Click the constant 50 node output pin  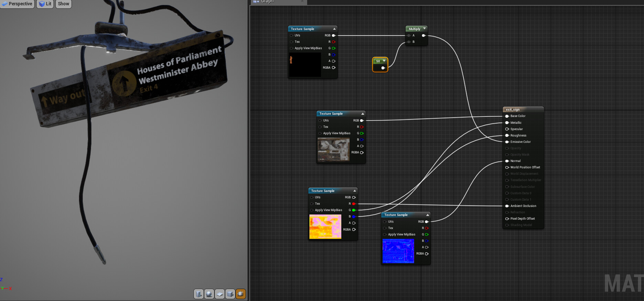(383, 68)
